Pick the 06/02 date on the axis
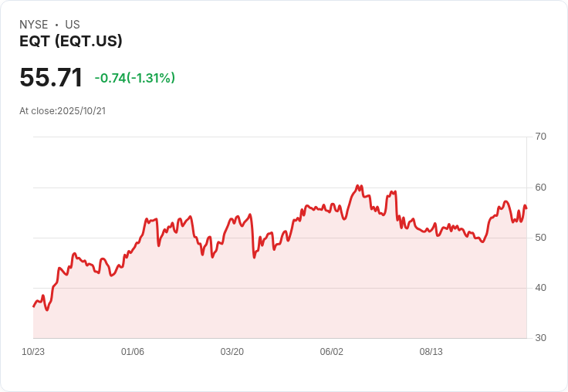The width and height of the screenshot is (568, 392). (x=332, y=352)
